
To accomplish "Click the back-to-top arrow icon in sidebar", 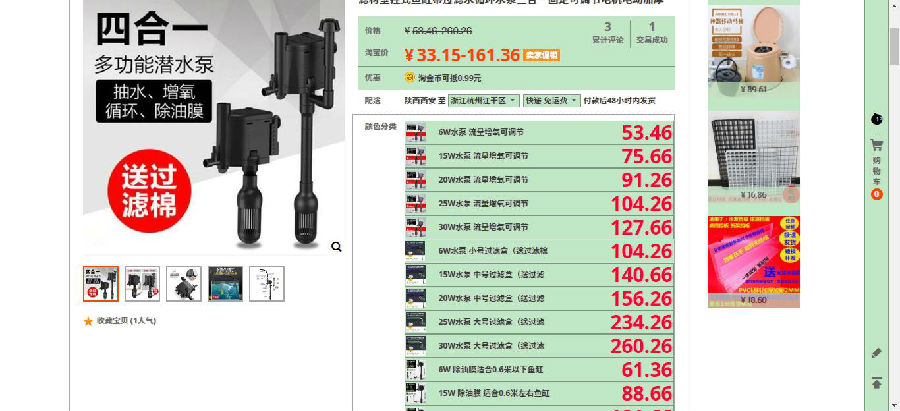I will [877, 383].
